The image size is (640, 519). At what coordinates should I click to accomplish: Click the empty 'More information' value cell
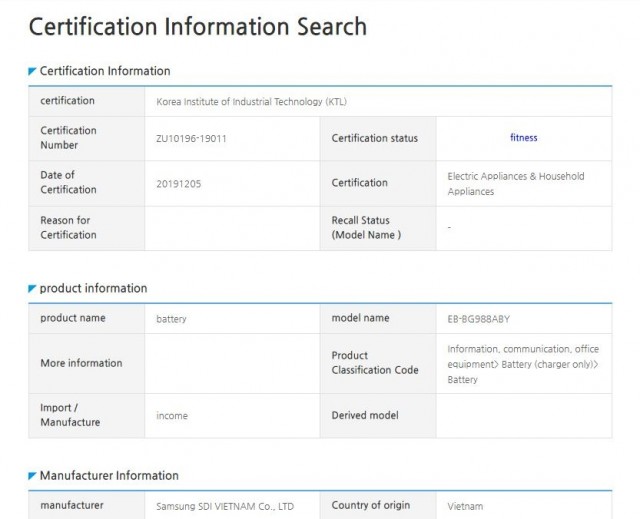pyautogui.click(x=232, y=363)
